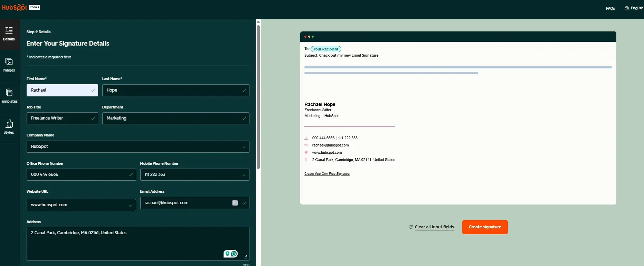
Task: Open the Templates sidebar tab
Action: point(9,96)
